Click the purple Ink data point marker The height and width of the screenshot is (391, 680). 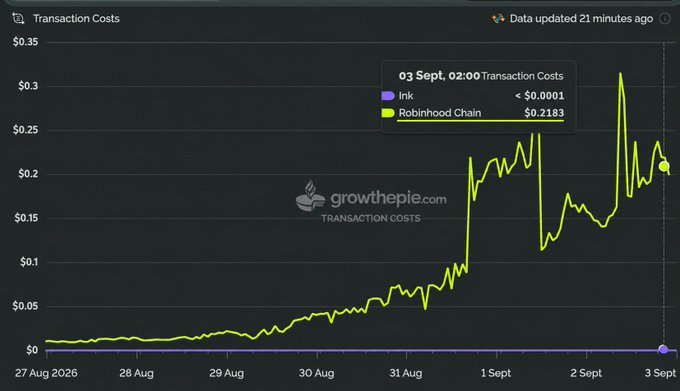click(x=663, y=349)
